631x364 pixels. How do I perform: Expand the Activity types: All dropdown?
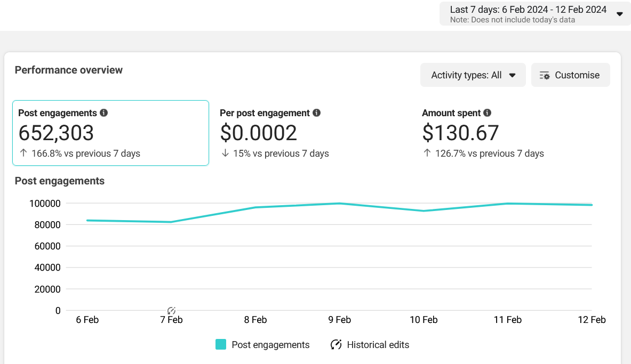(x=473, y=75)
